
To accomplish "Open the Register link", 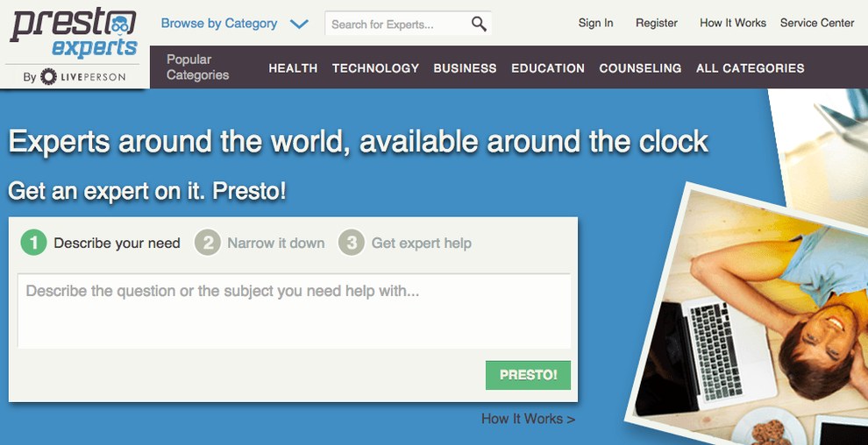I will tap(657, 23).
